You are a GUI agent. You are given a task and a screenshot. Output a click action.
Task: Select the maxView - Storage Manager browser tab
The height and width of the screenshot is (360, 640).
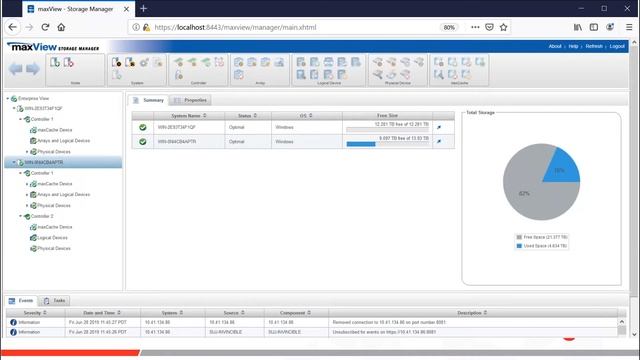coord(78,9)
